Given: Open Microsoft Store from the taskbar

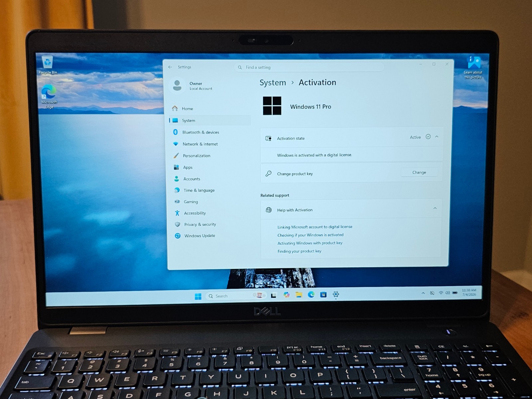Looking at the screenshot, I should point(323,294).
